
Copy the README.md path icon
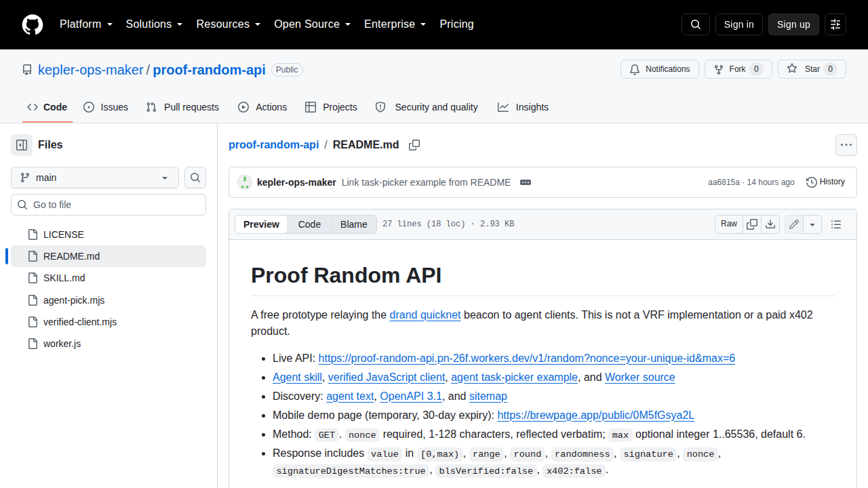(414, 145)
